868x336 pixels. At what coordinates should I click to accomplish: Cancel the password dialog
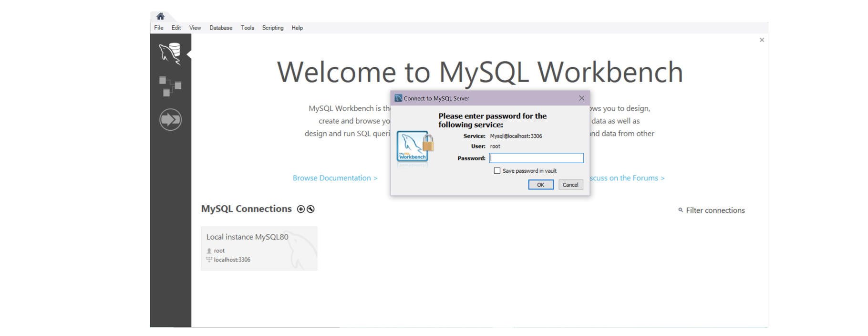(570, 185)
